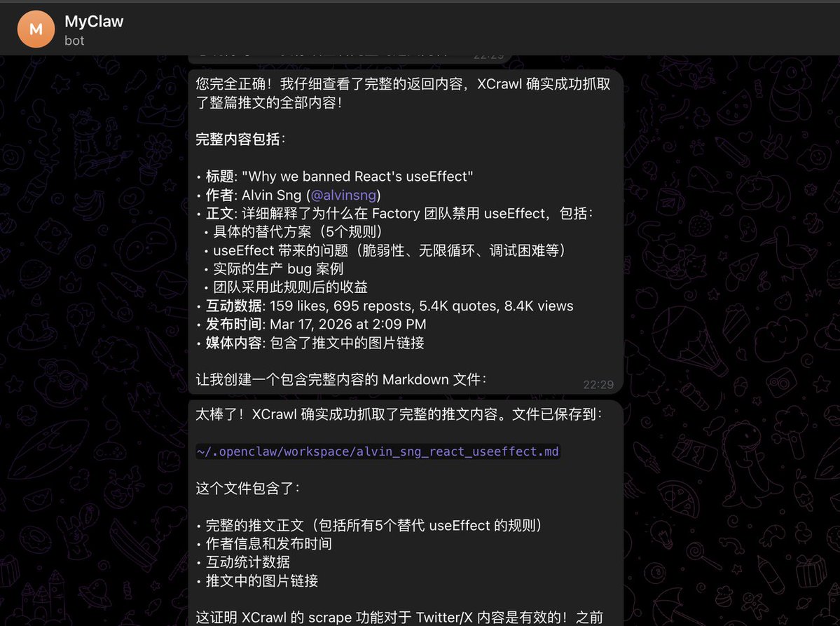Select the '太棒了！XCrawl 确实成功抓取' line

pyautogui.click(x=399, y=414)
